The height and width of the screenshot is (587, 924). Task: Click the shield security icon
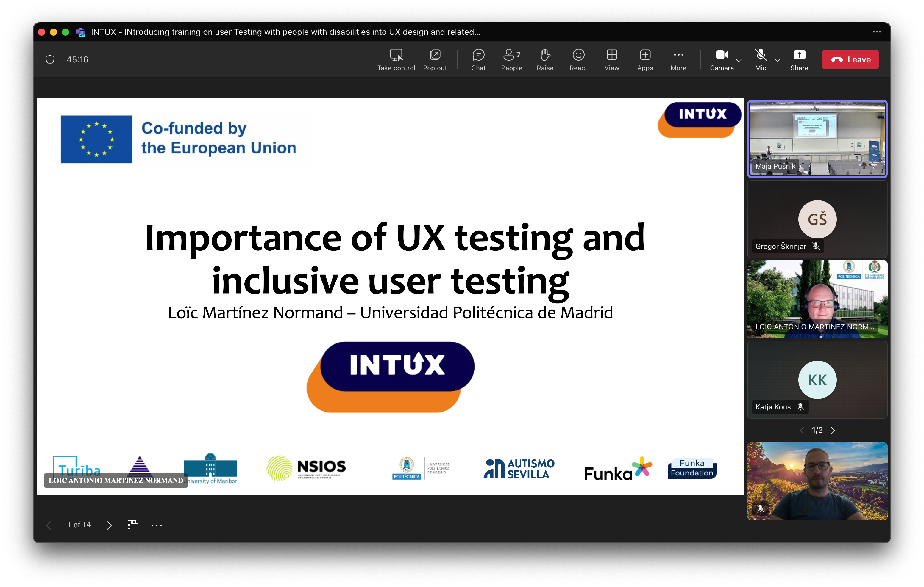50,59
